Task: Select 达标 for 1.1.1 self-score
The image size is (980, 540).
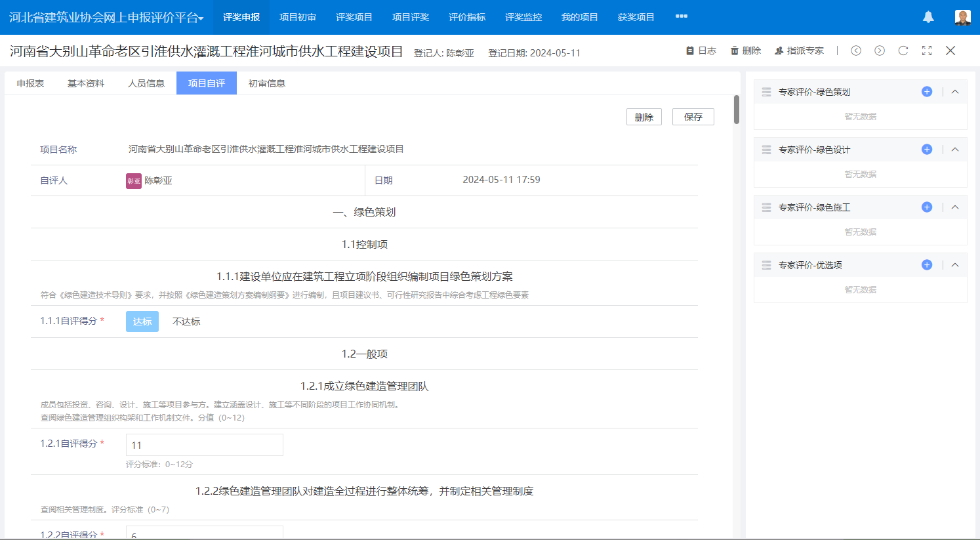Action: tap(142, 322)
